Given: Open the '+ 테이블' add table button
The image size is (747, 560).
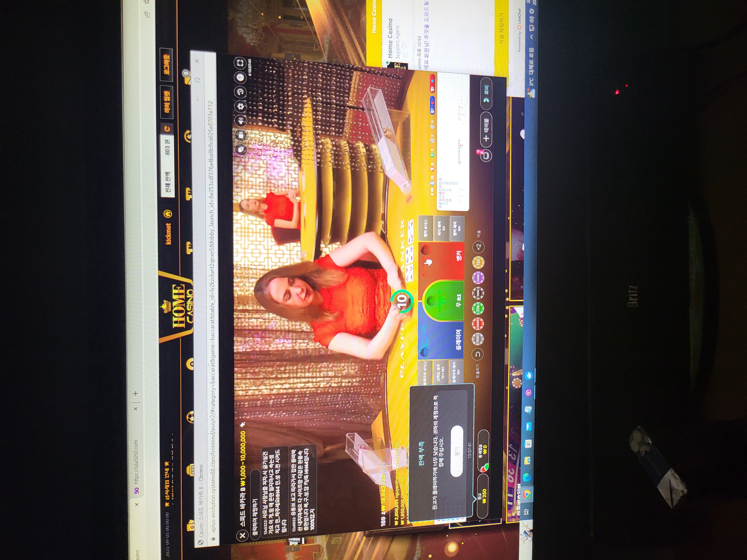Looking at the screenshot, I should click(486, 130).
